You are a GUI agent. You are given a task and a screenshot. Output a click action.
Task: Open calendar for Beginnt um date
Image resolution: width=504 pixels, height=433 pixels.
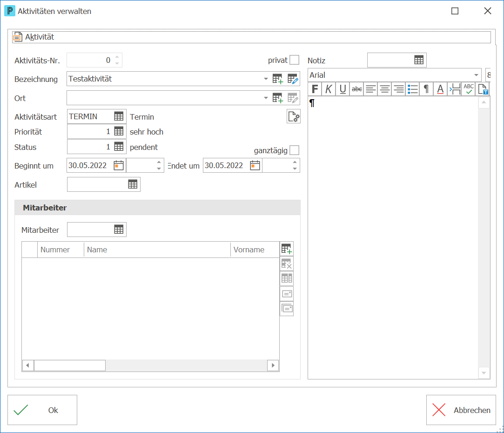119,165
